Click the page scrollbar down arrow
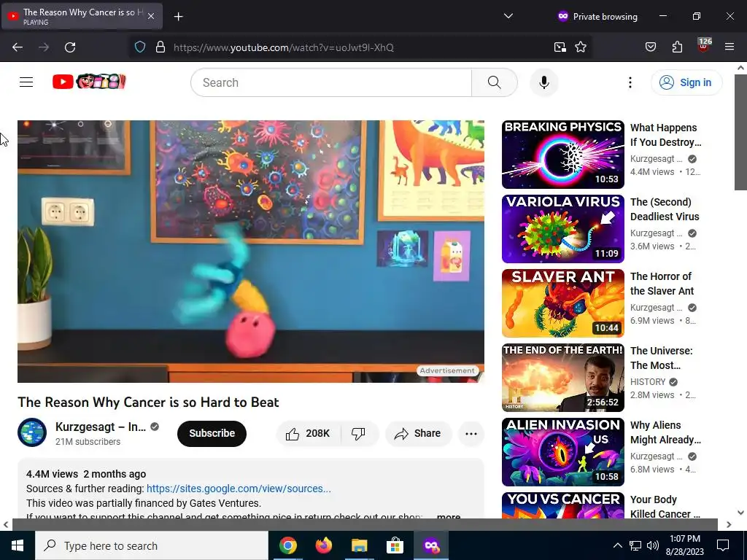747x560 pixels. pyautogui.click(x=740, y=513)
